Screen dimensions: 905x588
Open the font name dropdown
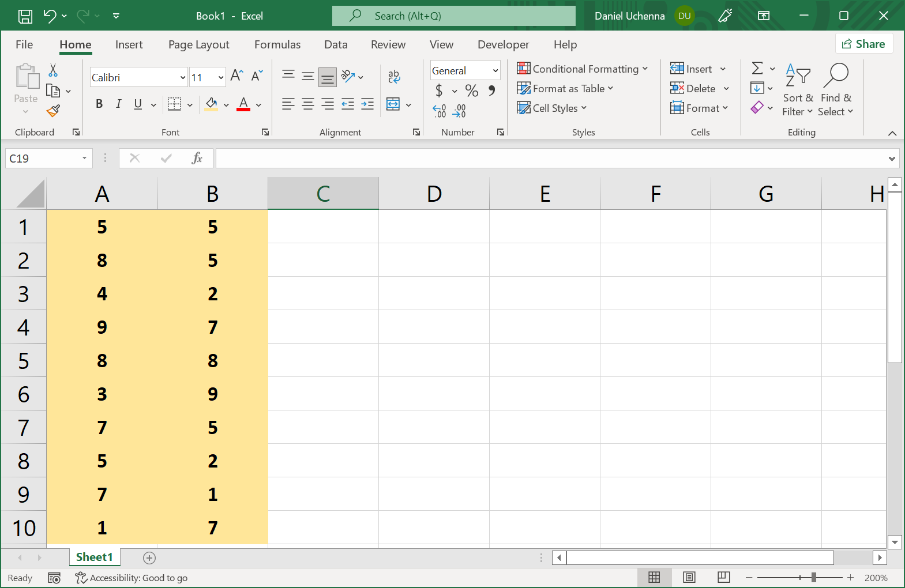[183, 77]
